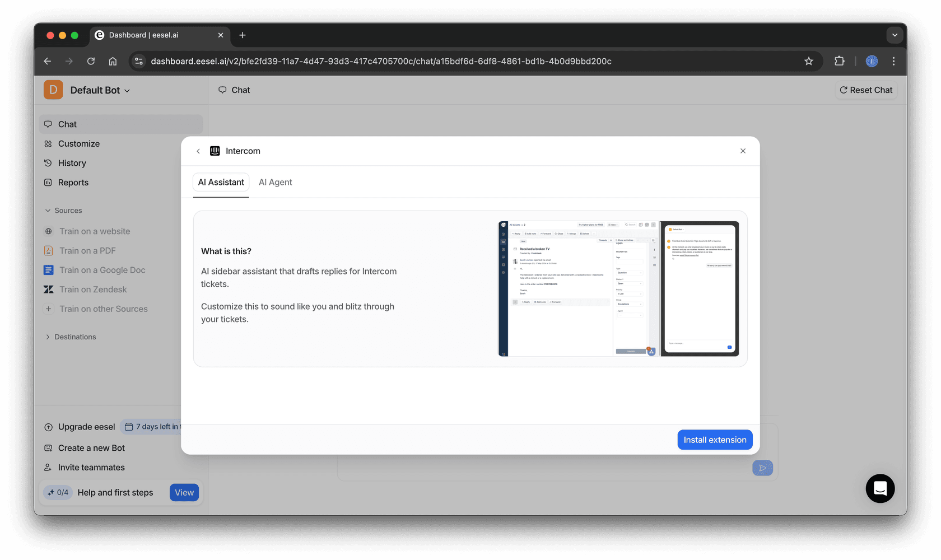Click the PDF file icon

(x=49, y=251)
